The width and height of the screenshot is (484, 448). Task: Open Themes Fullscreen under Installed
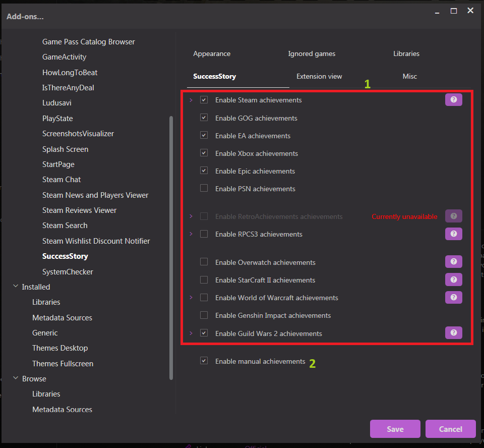point(63,364)
